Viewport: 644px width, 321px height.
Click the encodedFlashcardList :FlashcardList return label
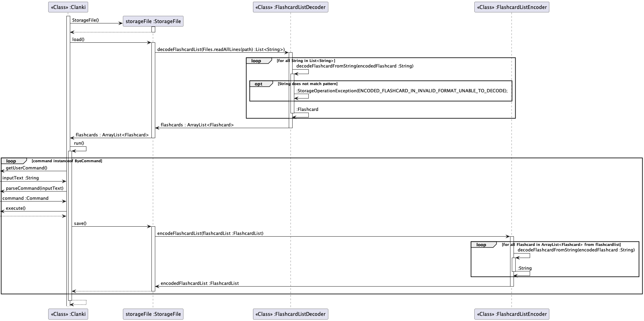[199, 283]
